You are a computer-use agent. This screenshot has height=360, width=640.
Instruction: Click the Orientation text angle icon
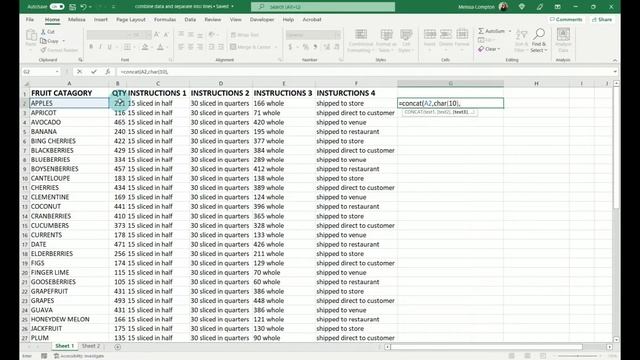211,35
